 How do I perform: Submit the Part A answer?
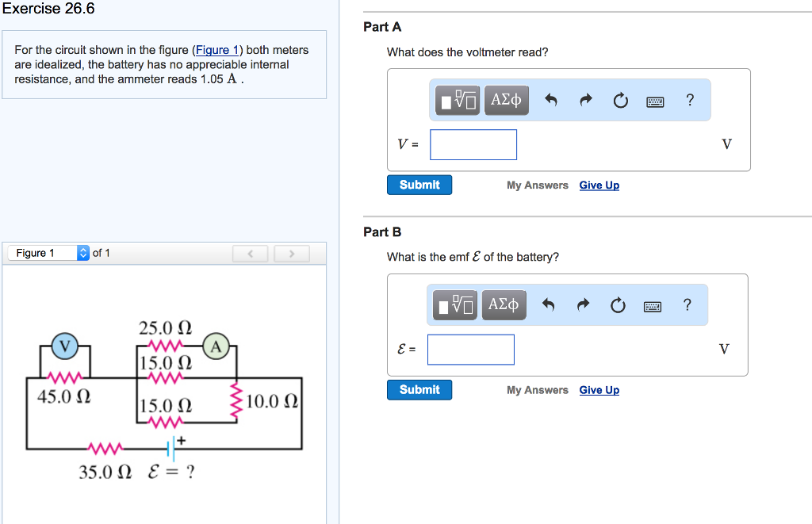419,184
